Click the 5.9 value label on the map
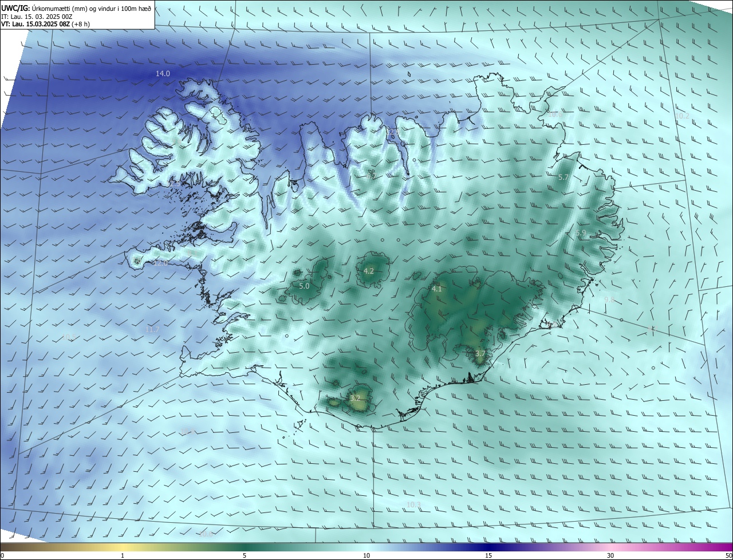 pos(581,233)
